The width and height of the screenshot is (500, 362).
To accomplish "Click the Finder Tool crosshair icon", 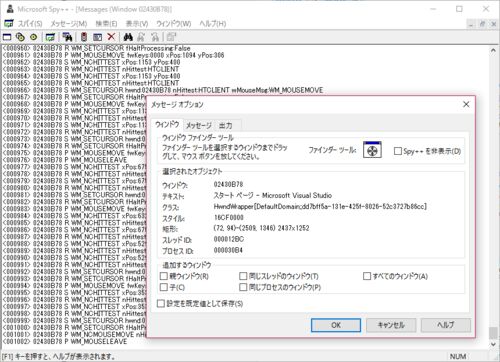I will pos(372,150).
